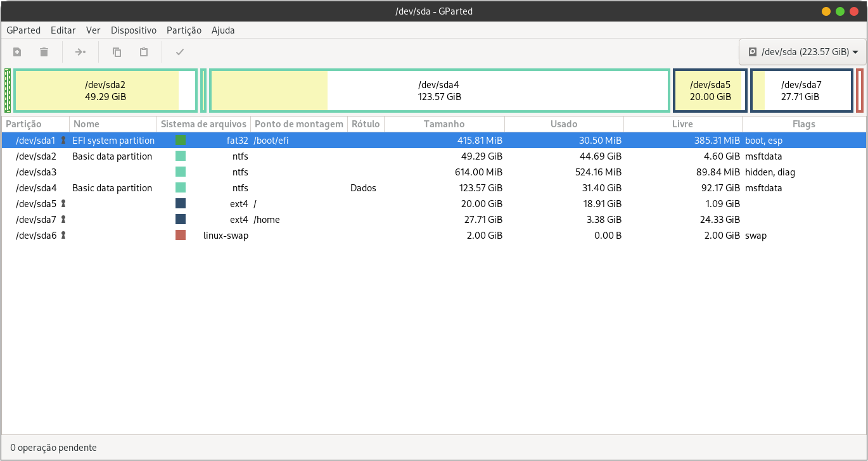Click the boot, esp flags cell
Viewport: 868px width, 461px height.
coord(763,141)
